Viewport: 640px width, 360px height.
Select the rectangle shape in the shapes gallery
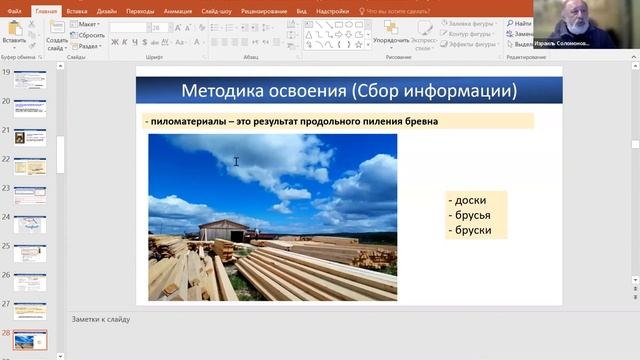click(339, 25)
